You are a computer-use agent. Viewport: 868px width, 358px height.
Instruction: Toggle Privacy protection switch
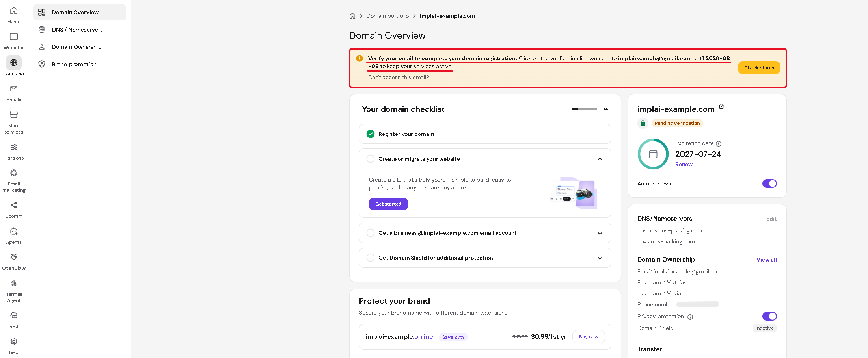point(769,316)
